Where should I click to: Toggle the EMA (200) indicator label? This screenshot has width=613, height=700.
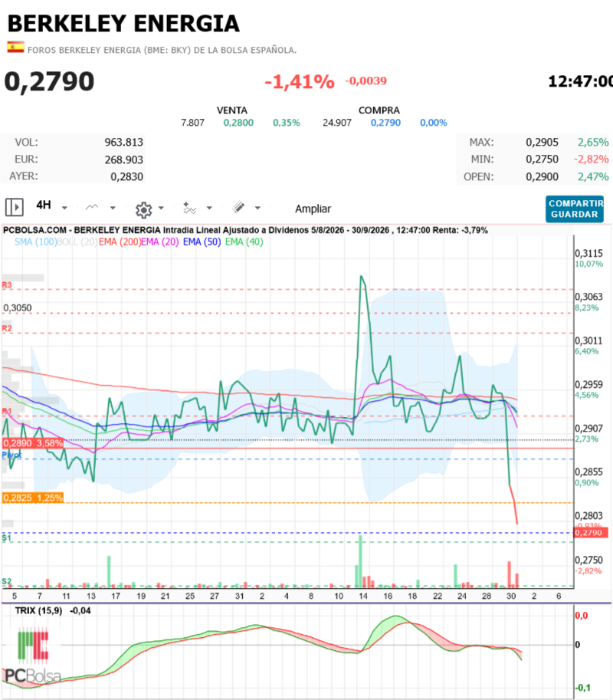[120, 242]
